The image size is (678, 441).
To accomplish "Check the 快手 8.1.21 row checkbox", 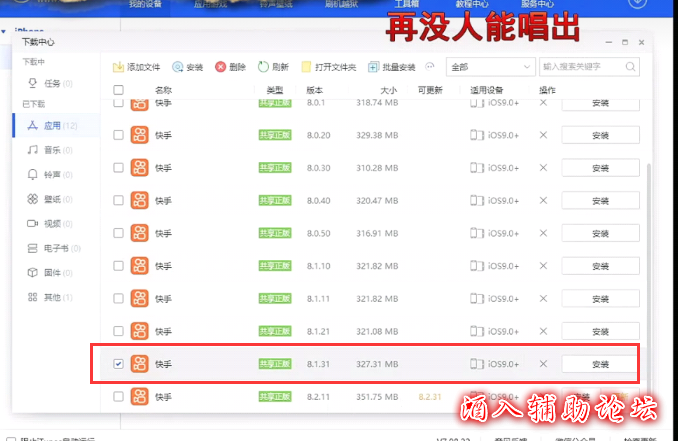I will click(x=118, y=331).
